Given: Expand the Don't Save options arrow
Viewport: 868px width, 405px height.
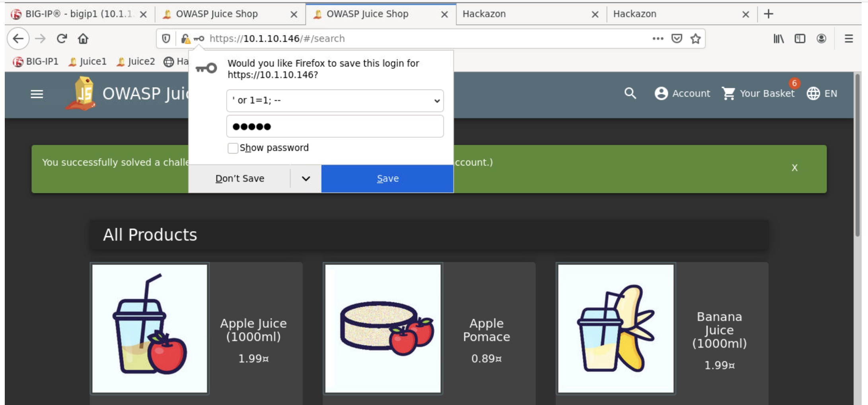Looking at the screenshot, I should click(306, 179).
